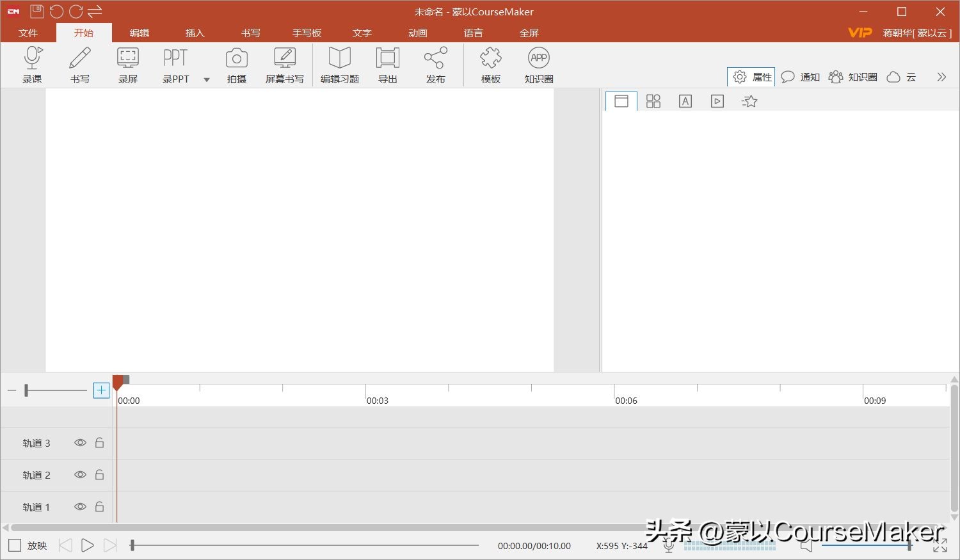Open the 书写 ribbon tab
Viewport: 960px width, 560px height.
(x=251, y=33)
